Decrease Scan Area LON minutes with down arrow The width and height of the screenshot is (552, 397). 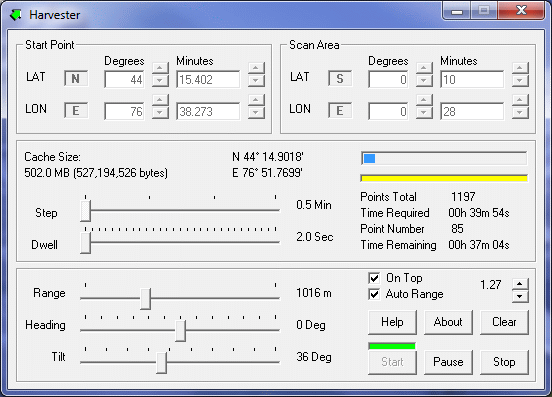(520, 113)
